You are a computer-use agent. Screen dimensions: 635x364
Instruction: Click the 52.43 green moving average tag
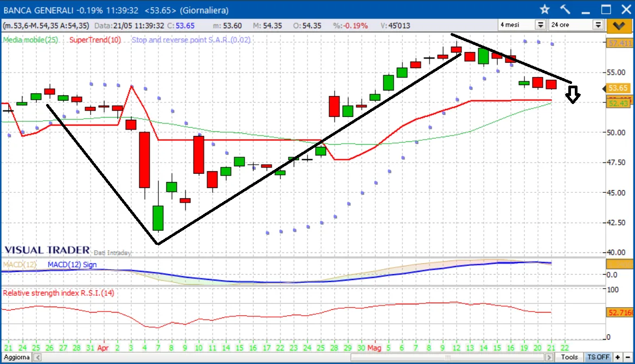click(618, 103)
